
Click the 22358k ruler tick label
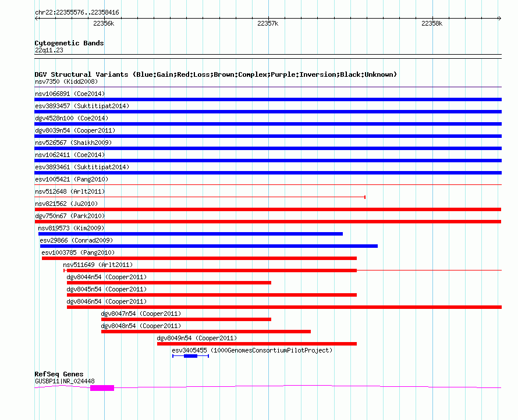coord(432,23)
